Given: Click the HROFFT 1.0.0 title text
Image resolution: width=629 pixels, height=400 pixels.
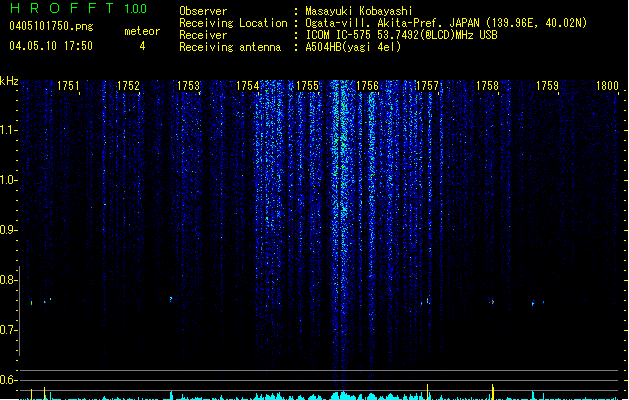Looking at the screenshot, I should tap(78, 8).
